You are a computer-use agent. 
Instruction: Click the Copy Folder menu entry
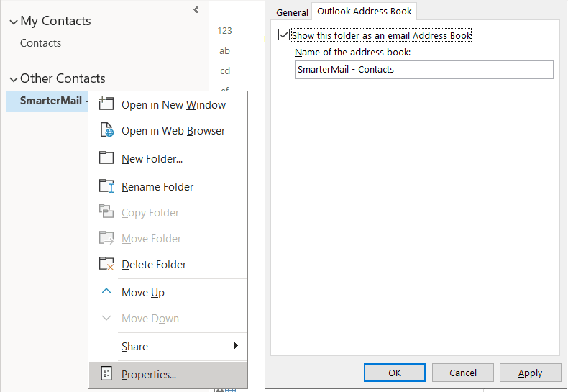coord(168,213)
